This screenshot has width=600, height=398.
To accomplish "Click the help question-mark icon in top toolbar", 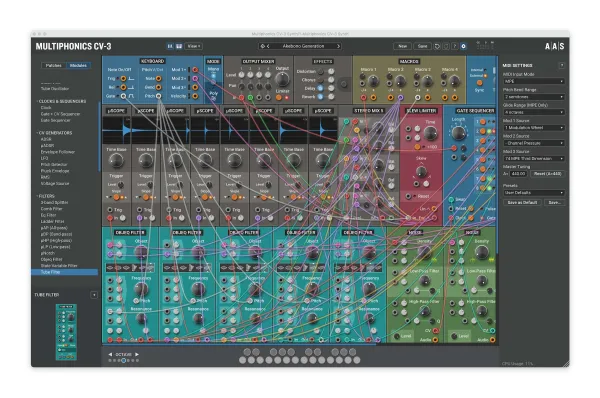I will coord(455,46).
